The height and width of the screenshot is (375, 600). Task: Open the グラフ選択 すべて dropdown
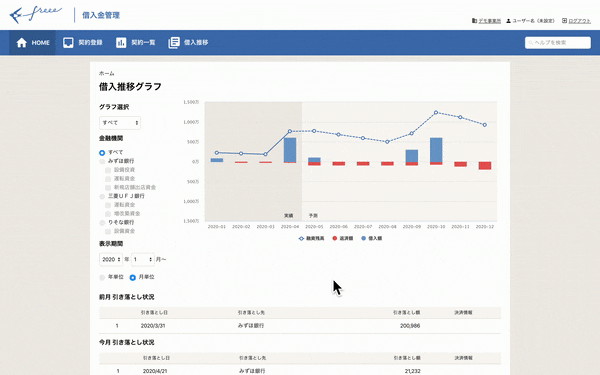(x=120, y=122)
